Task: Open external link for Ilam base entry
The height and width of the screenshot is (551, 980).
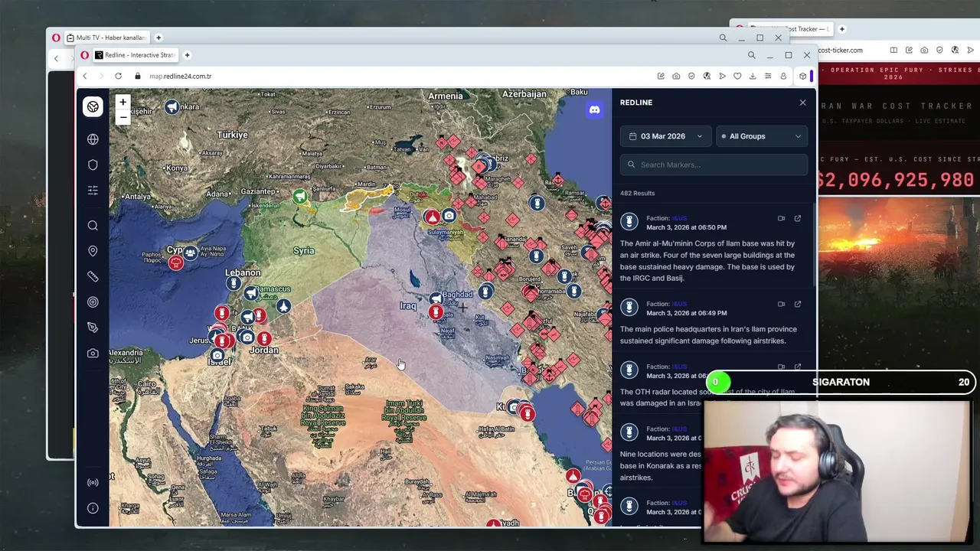Action: pyautogui.click(x=797, y=219)
